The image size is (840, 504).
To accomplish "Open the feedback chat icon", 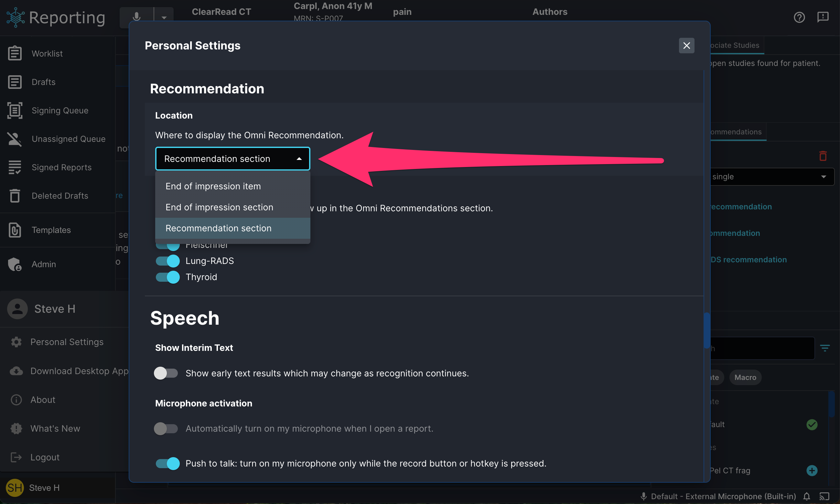I will [x=823, y=17].
